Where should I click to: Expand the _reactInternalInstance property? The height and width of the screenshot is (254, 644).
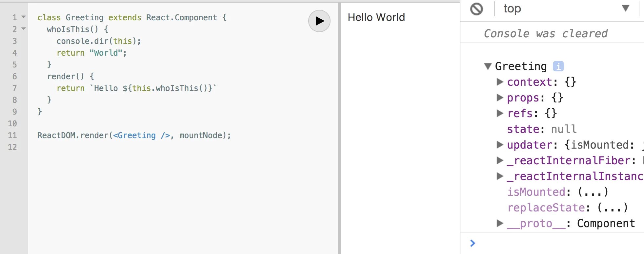click(x=500, y=176)
